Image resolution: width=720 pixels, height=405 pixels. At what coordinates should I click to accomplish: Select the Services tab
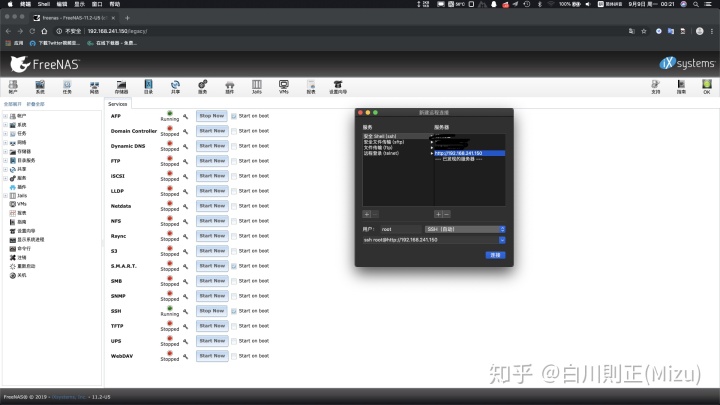pyautogui.click(x=118, y=104)
